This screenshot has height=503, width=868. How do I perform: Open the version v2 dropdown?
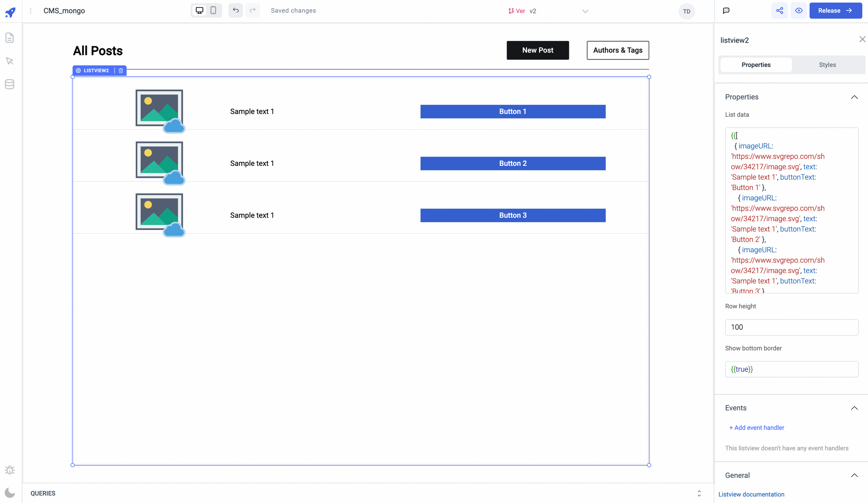tap(585, 11)
